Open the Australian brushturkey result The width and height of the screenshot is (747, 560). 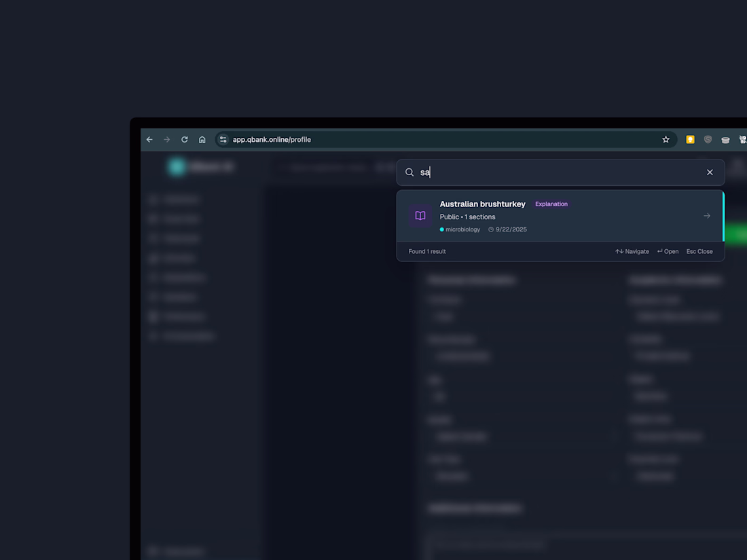point(560,216)
